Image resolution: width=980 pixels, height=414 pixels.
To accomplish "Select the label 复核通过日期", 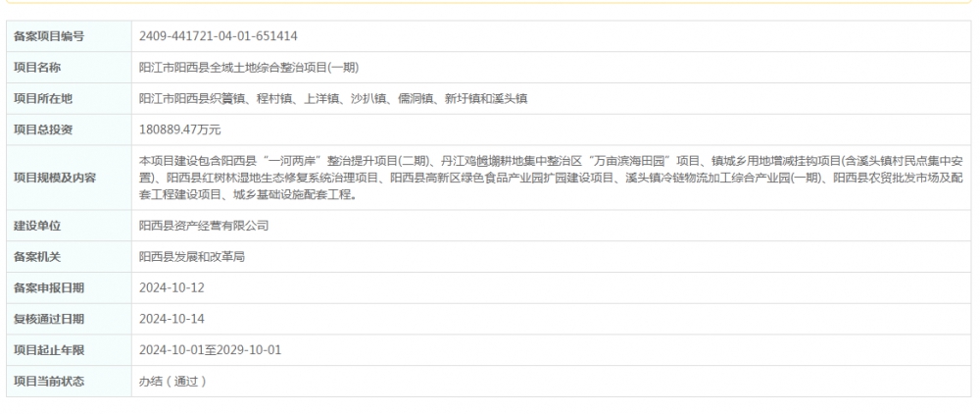I will tap(49, 320).
